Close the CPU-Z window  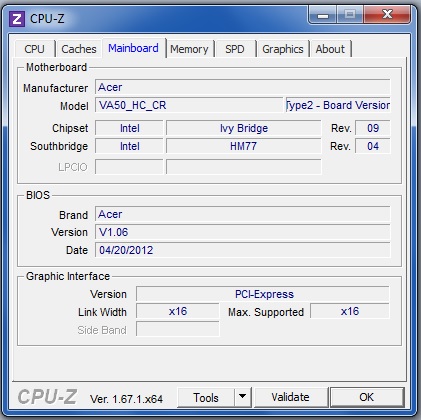click(x=387, y=15)
